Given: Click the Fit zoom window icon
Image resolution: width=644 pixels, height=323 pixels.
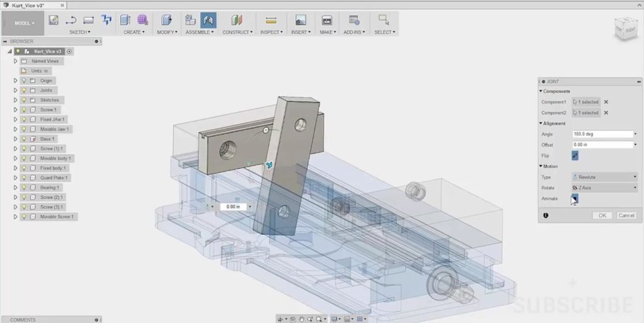Looking at the screenshot, I should point(319,319).
